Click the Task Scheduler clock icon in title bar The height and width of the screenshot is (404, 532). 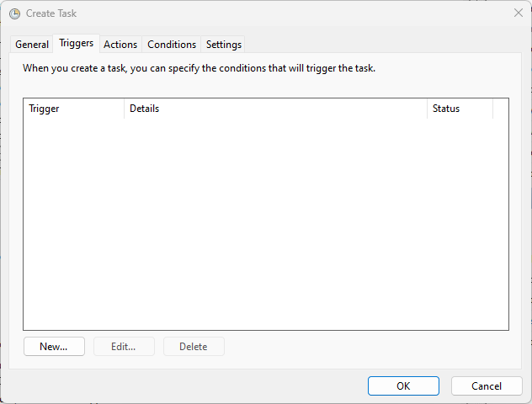[14, 13]
